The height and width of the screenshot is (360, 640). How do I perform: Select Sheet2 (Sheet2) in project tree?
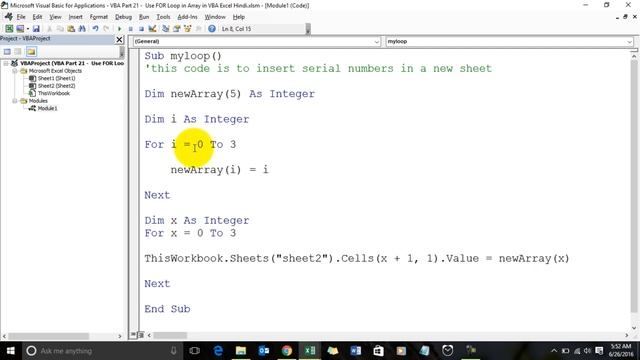[x=56, y=86]
